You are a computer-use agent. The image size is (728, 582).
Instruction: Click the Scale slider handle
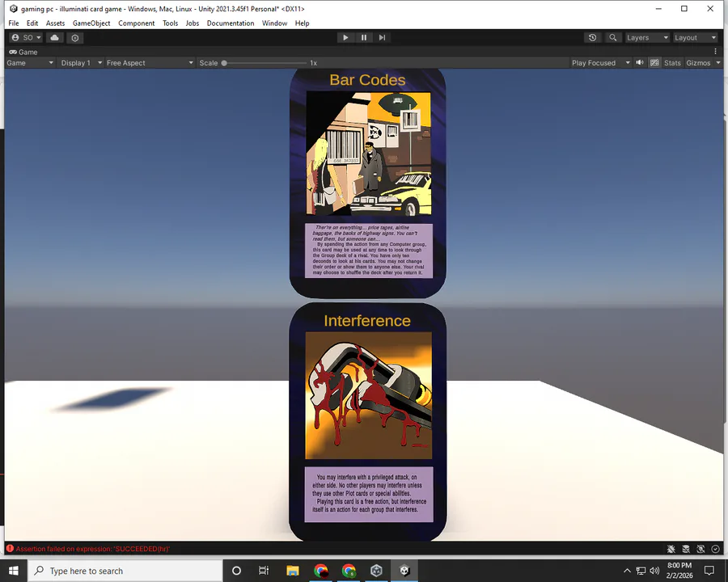[224, 63]
